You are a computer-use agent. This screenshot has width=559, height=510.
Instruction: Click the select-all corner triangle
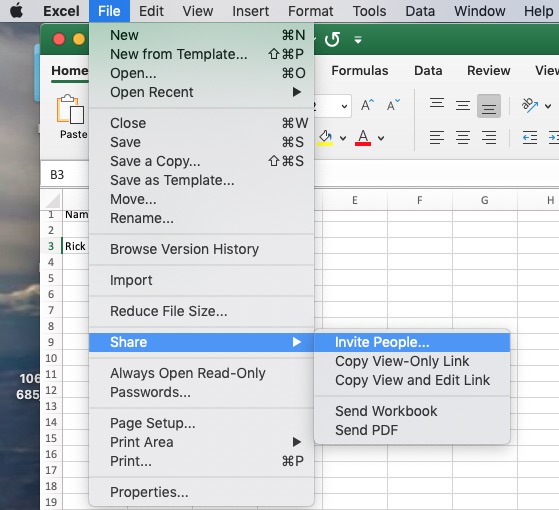[x=53, y=200]
